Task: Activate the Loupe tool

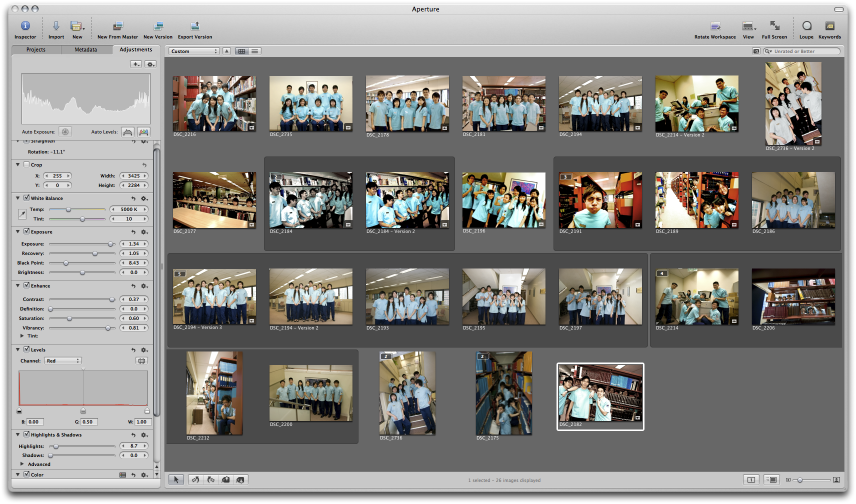Action: [x=806, y=26]
